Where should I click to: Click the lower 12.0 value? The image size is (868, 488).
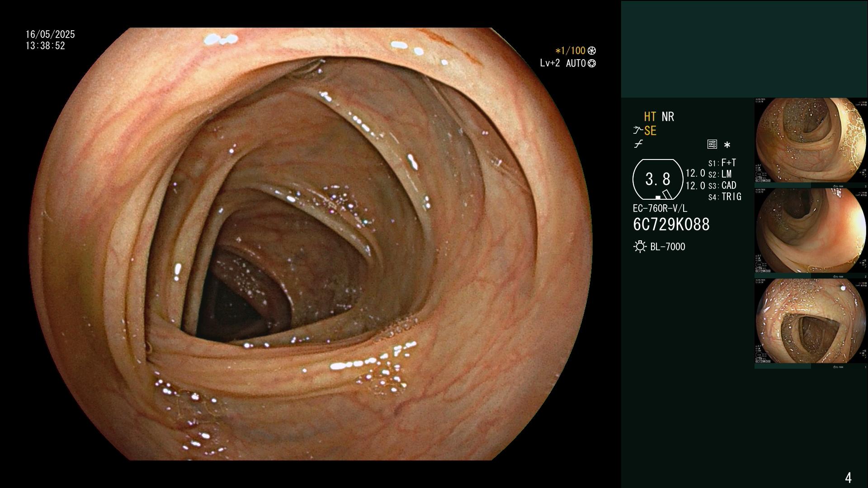pyautogui.click(x=695, y=185)
